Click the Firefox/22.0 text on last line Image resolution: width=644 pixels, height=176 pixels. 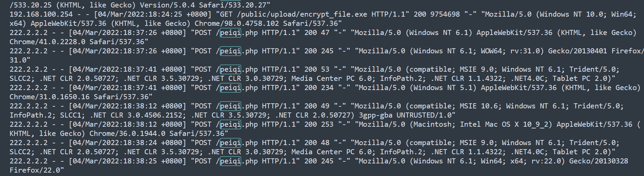pos(35,170)
